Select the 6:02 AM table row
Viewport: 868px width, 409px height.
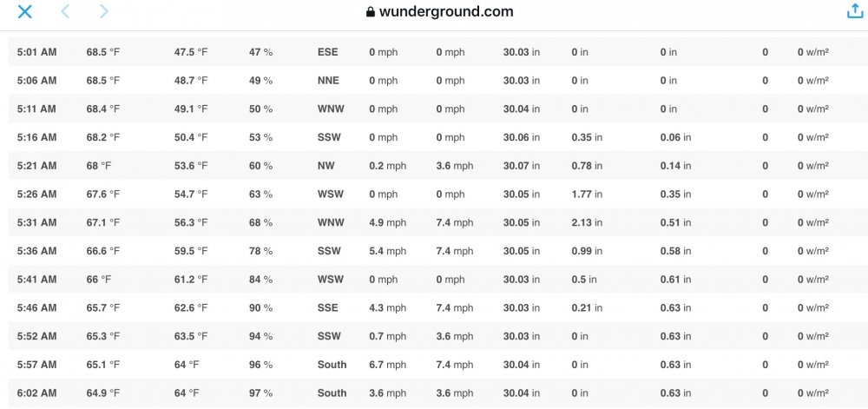(434, 393)
